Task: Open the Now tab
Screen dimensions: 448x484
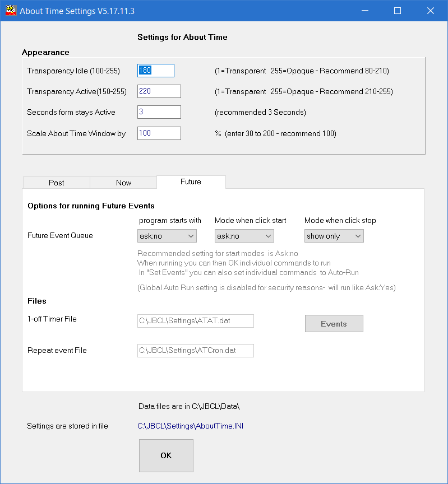Action: 123,183
